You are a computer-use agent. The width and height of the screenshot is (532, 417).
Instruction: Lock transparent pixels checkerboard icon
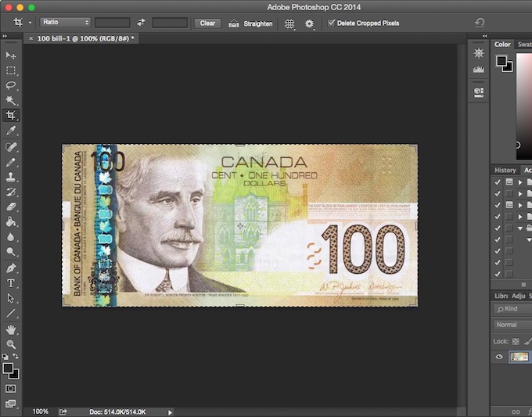pyautogui.click(x=516, y=341)
